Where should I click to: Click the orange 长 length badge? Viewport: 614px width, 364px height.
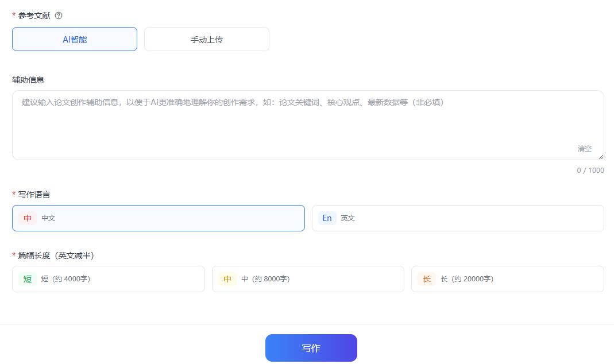pyautogui.click(x=426, y=279)
